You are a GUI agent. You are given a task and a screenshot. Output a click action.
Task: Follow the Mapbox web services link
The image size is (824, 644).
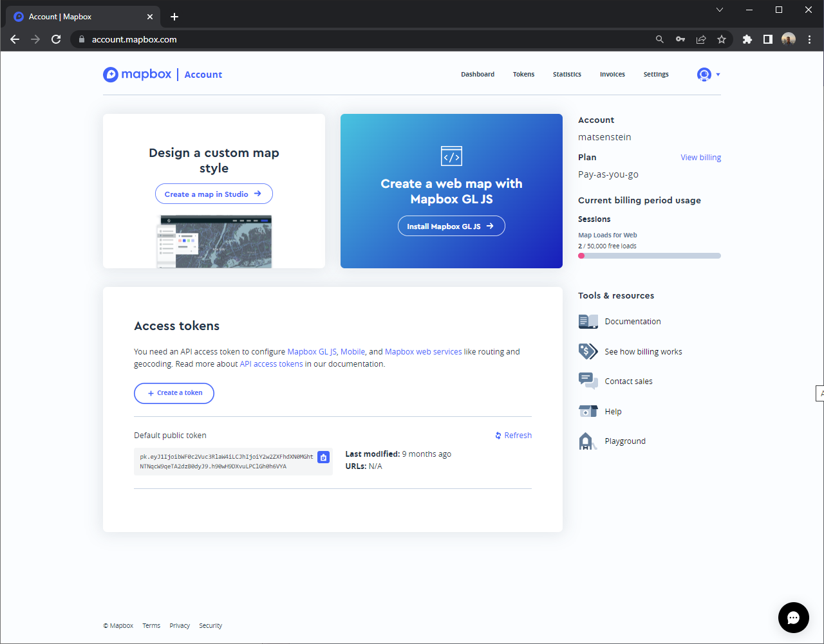tap(423, 352)
